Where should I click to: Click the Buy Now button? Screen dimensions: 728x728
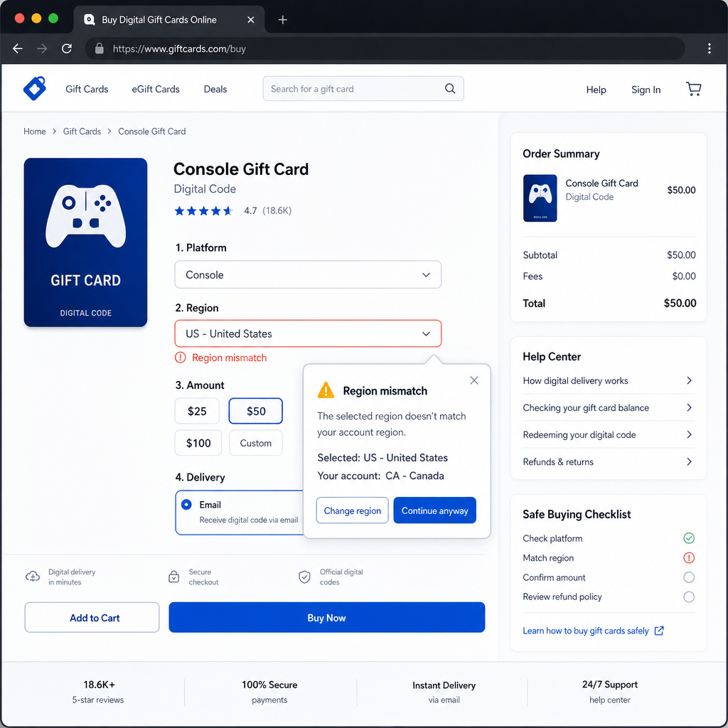[327, 618]
